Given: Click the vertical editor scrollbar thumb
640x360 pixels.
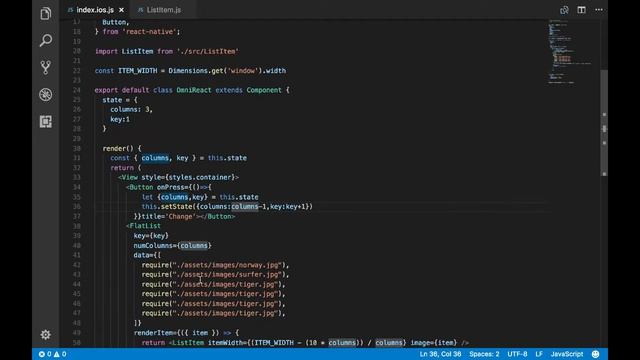Looking at the screenshot, I should pos(604,122).
